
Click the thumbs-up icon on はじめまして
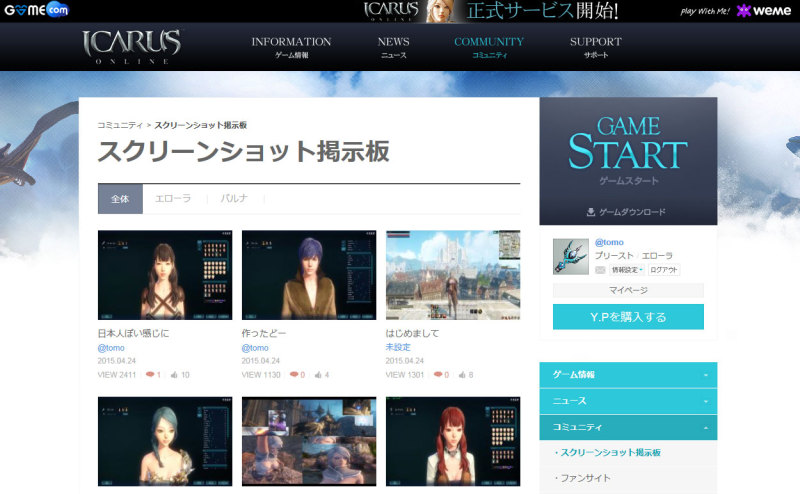click(462, 375)
